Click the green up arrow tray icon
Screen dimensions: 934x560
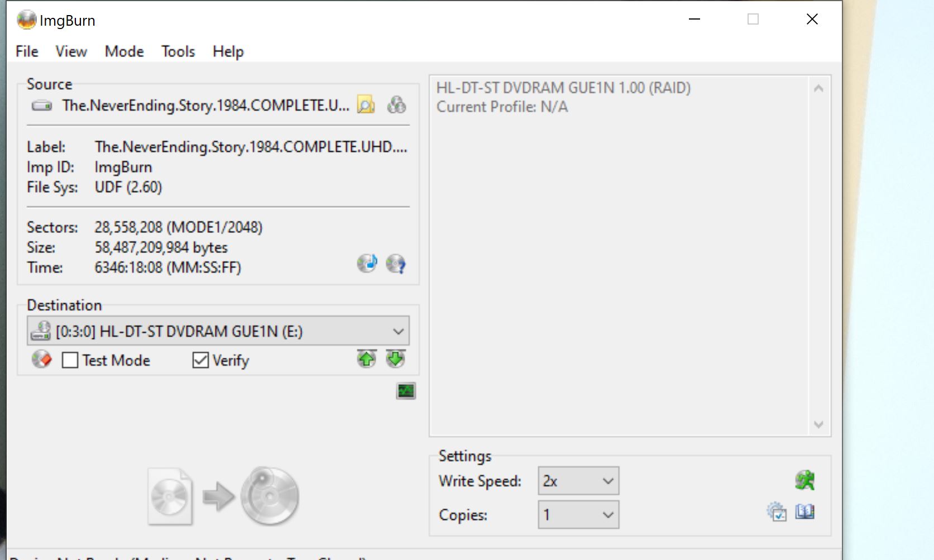(x=367, y=358)
